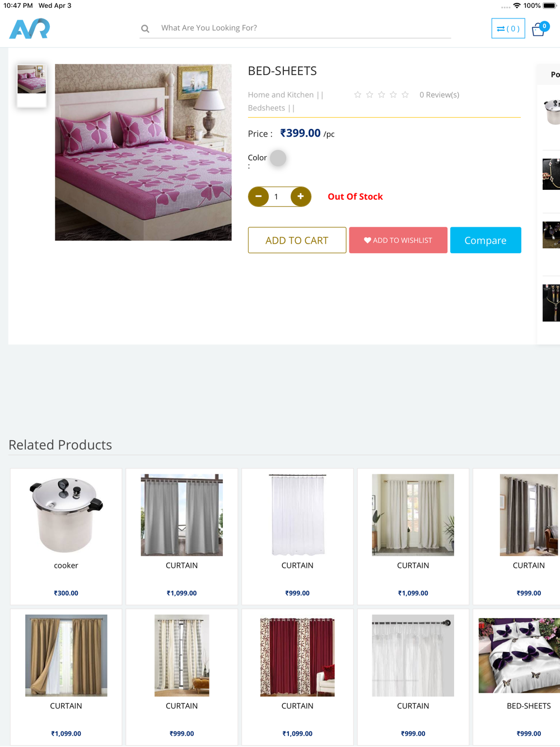This screenshot has height=747, width=560.
Task: Click the quantity number field
Action: pyautogui.click(x=279, y=197)
